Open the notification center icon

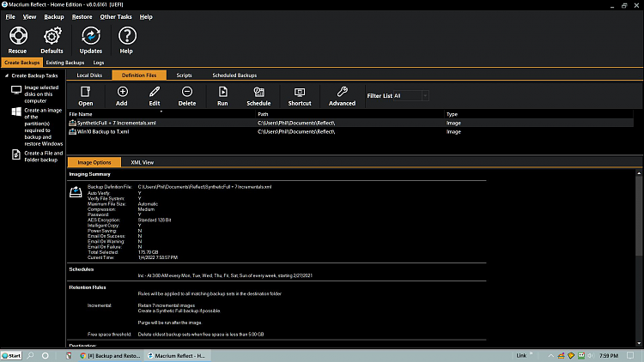coord(630,355)
